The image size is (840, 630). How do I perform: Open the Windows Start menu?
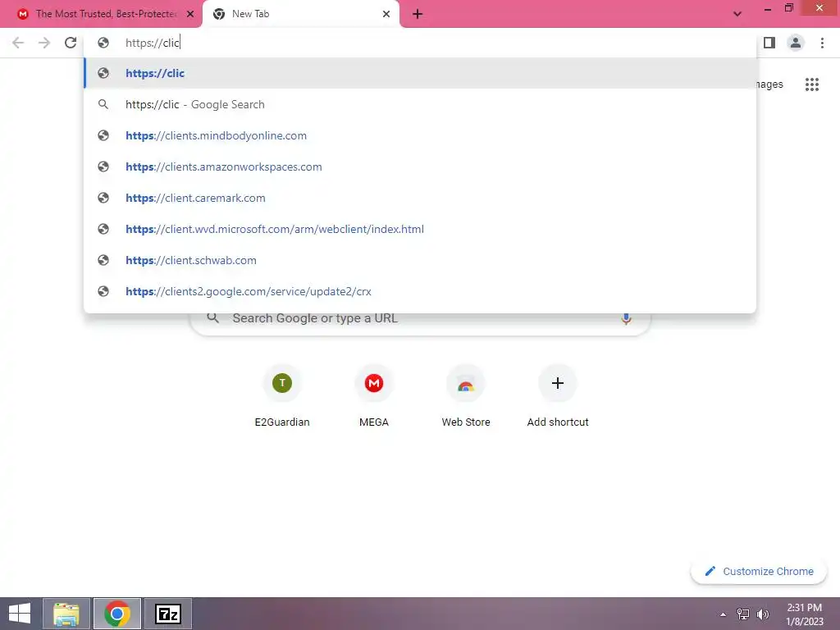coord(20,614)
